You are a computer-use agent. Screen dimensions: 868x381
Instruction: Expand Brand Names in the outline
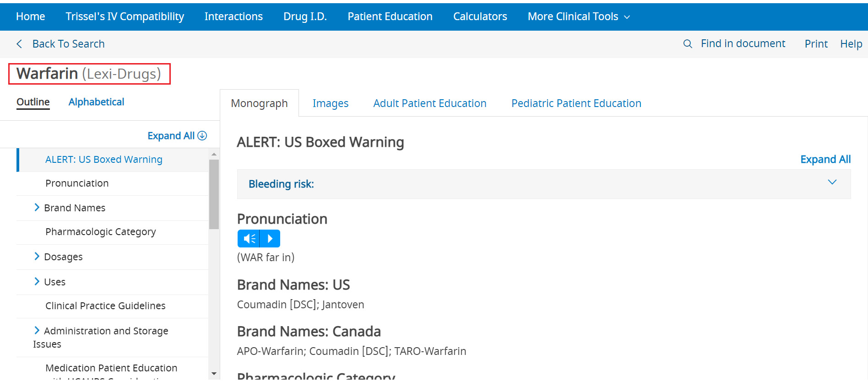point(37,208)
